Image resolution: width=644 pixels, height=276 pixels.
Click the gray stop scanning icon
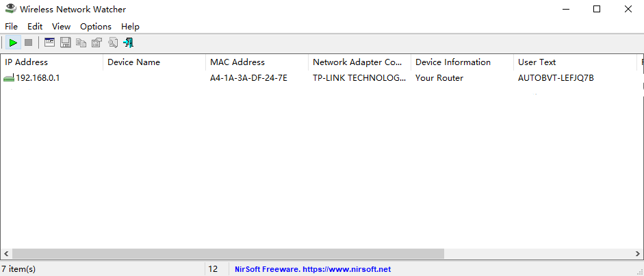[28, 43]
